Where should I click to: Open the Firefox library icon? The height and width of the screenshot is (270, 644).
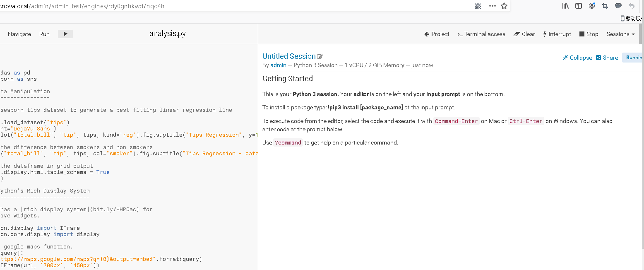pyautogui.click(x=565, y=6)
